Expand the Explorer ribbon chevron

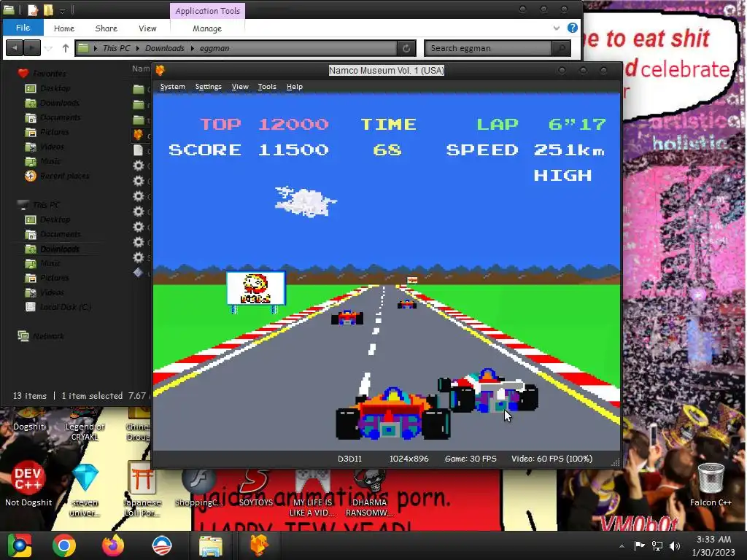point(556,28)
